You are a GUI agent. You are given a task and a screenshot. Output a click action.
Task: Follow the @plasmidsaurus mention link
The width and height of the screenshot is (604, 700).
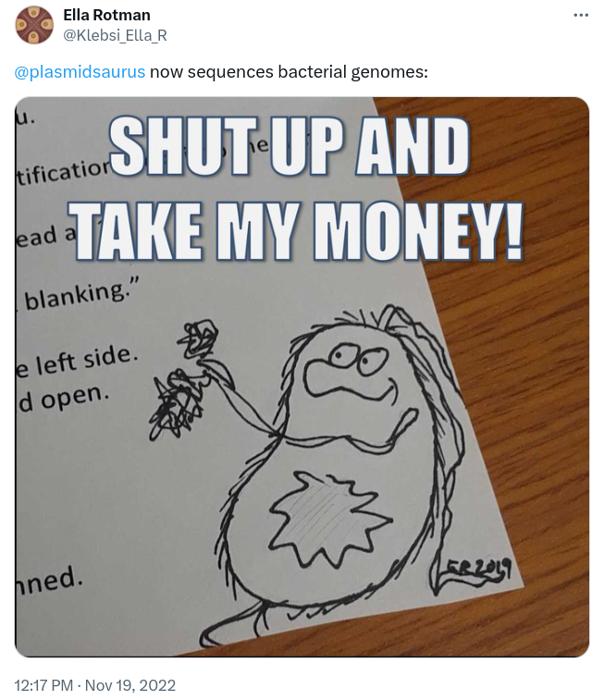pyautogui.click(x=80, y=72)
